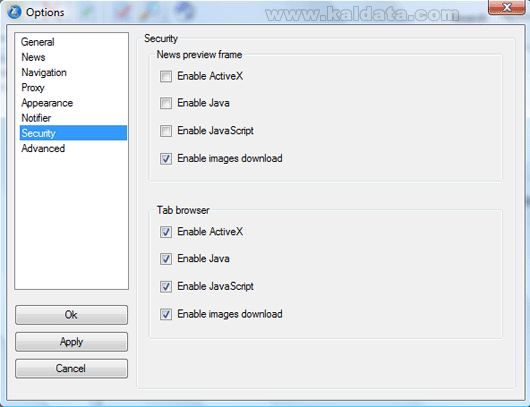The height and width of the screenshot is (407, 530).
Task: Click the Apply button
Action: (x=71, y=342)
